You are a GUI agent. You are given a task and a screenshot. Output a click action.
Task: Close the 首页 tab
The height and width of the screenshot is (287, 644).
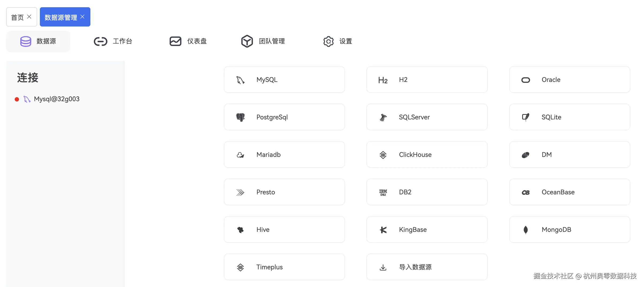29,17
